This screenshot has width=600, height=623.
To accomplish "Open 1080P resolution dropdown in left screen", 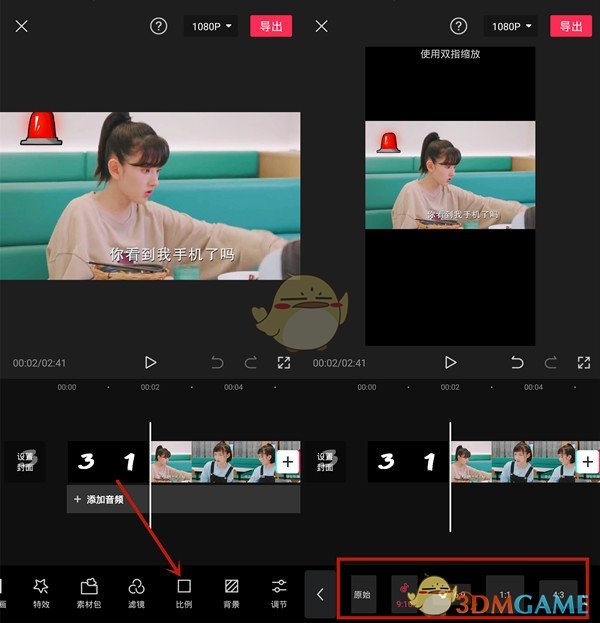I will [211, 26].
